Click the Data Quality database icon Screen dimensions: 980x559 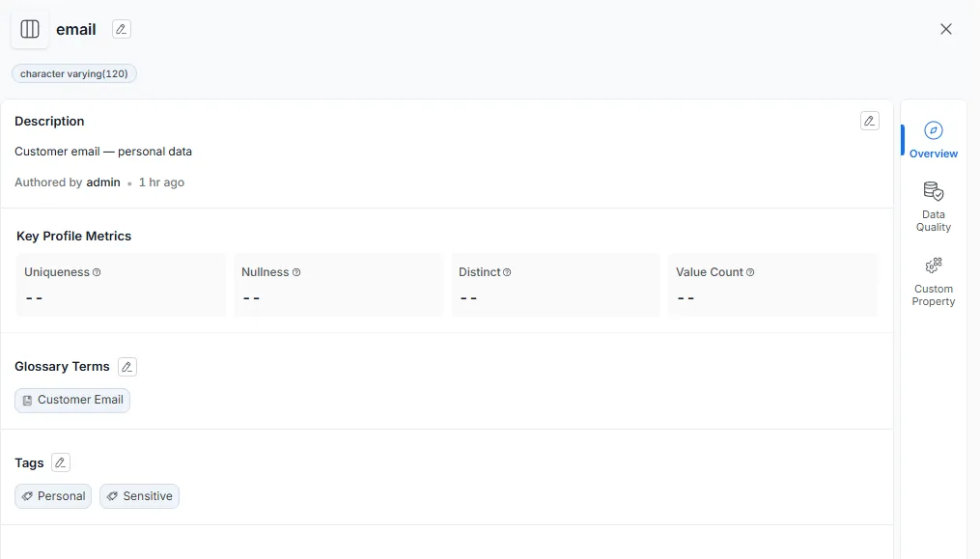pyautogui.click(x=933, y=191)
